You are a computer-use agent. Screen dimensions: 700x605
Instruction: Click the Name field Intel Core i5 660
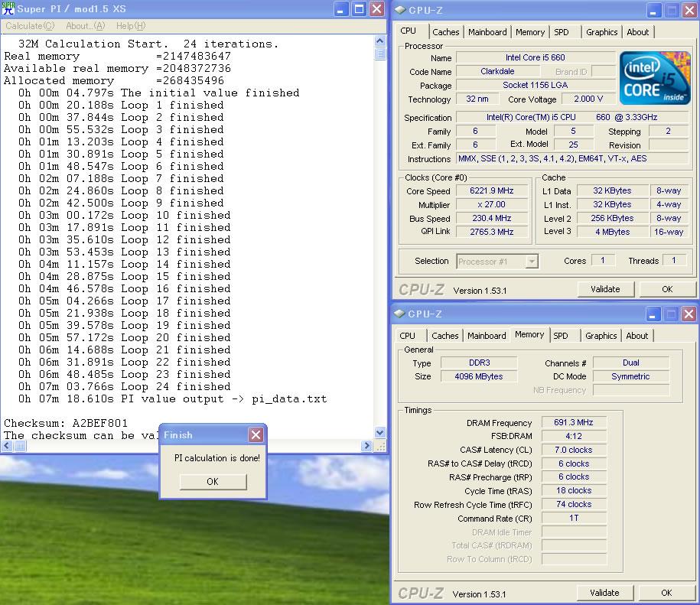(x=536, y=57)
